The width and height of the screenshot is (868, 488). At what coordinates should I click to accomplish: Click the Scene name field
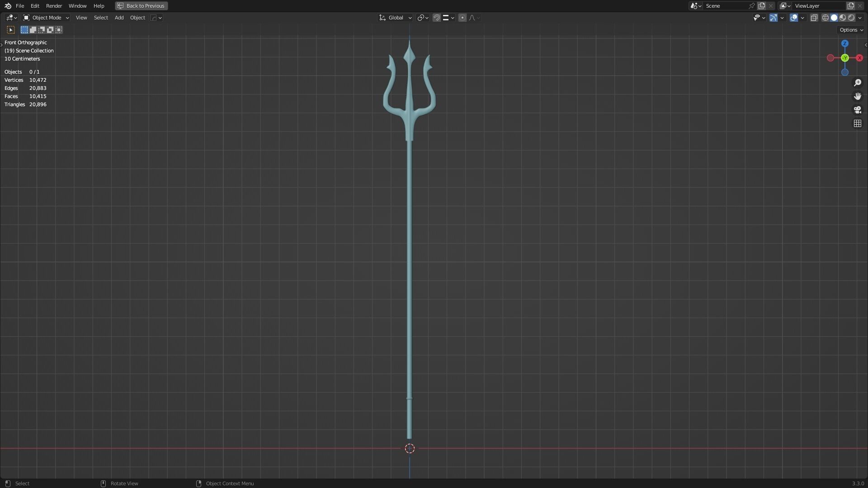click(726, 6)
